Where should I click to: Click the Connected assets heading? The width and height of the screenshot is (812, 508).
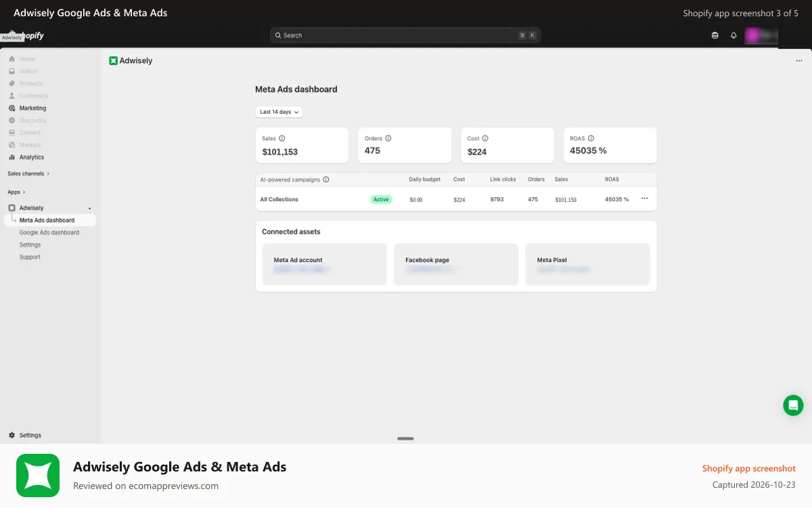[x=291, y=232]
